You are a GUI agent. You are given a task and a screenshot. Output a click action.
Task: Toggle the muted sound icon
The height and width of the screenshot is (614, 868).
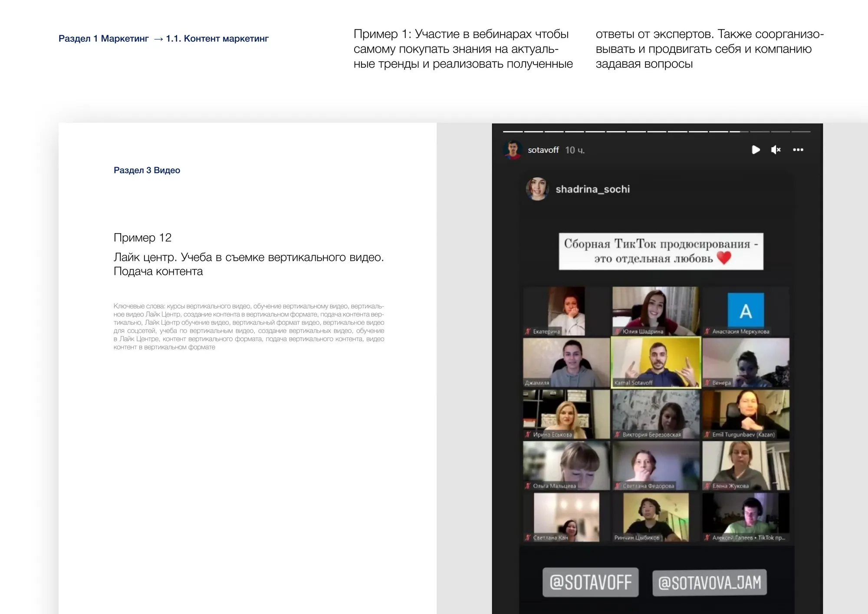point(776,150)
